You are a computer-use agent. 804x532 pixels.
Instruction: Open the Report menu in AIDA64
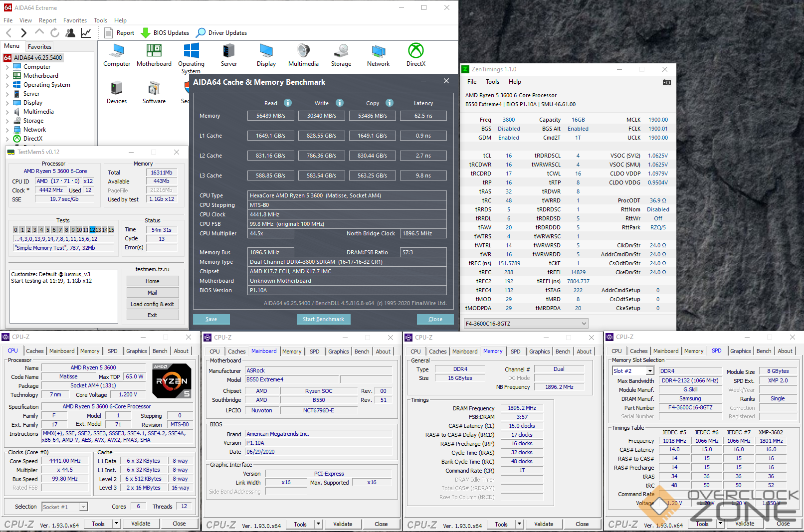[47, 20]
